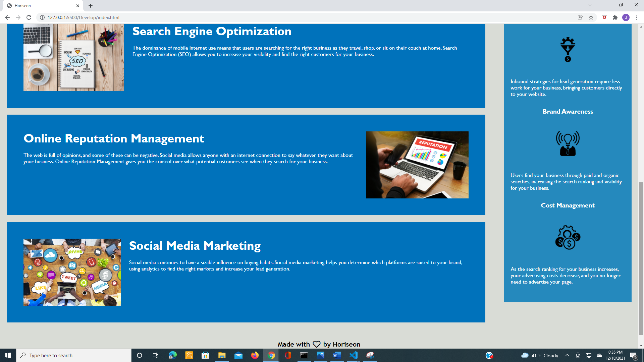Show hidden system tray icons

click(x=567, y=355)
